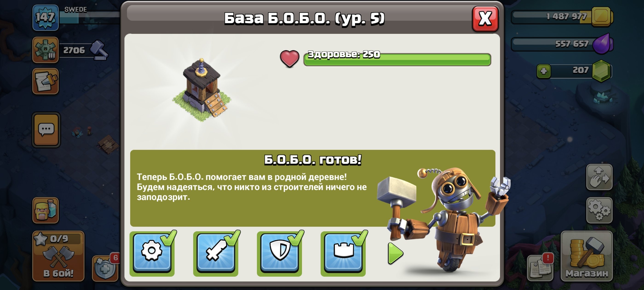Tap the green health bar
This screenshot has height=290, width=644.
point(397,60)
